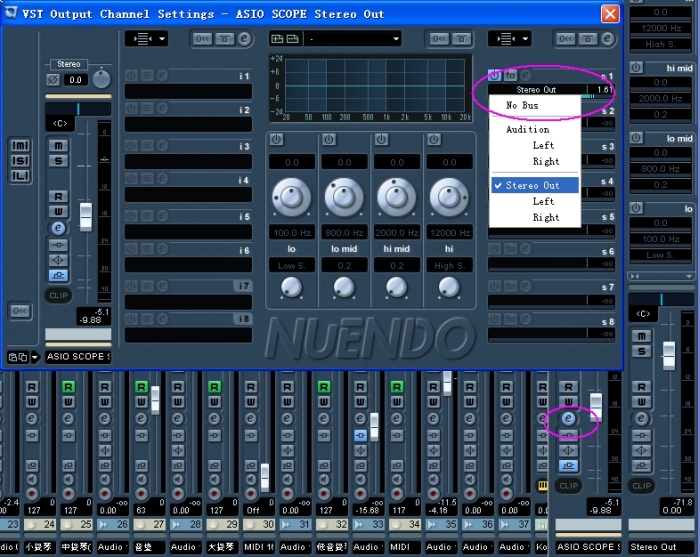Click reset channel icon in left panel
Image resolution: width=700 pixels, height=557 pixels.
click(x=20, y=311)
